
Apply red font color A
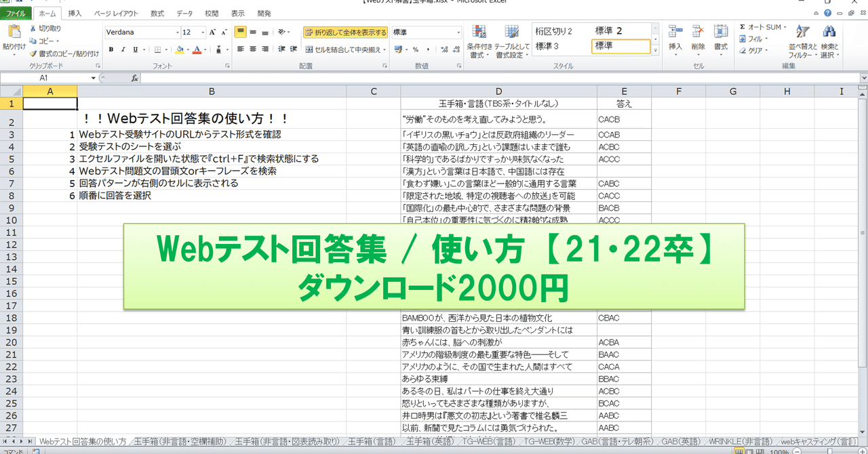point(197,49)
